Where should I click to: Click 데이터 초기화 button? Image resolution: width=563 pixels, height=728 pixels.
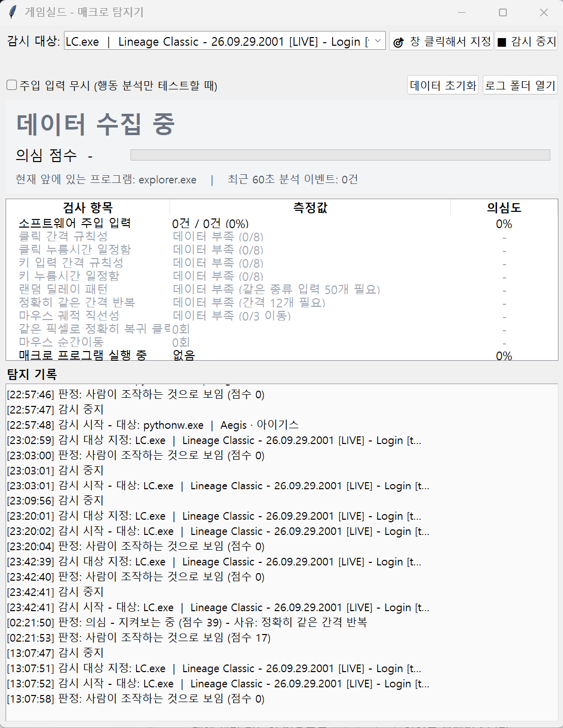pyautogui.click(x=443, y=85)
